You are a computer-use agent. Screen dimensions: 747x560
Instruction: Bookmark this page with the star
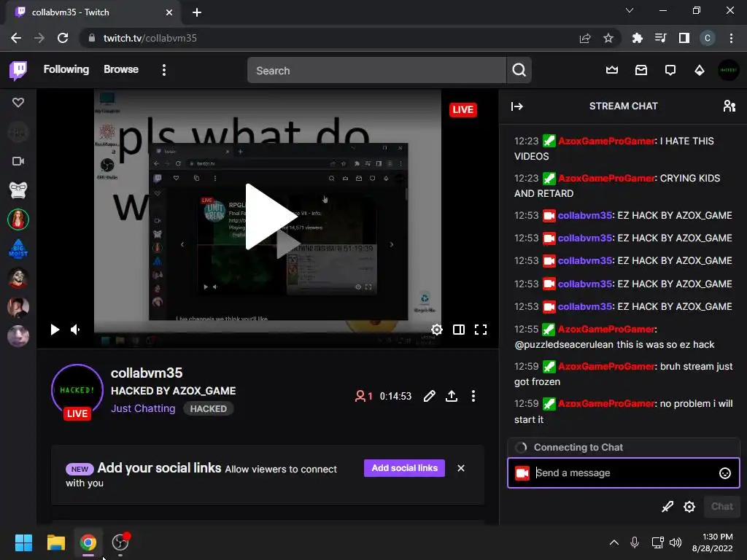pos(608,38)
